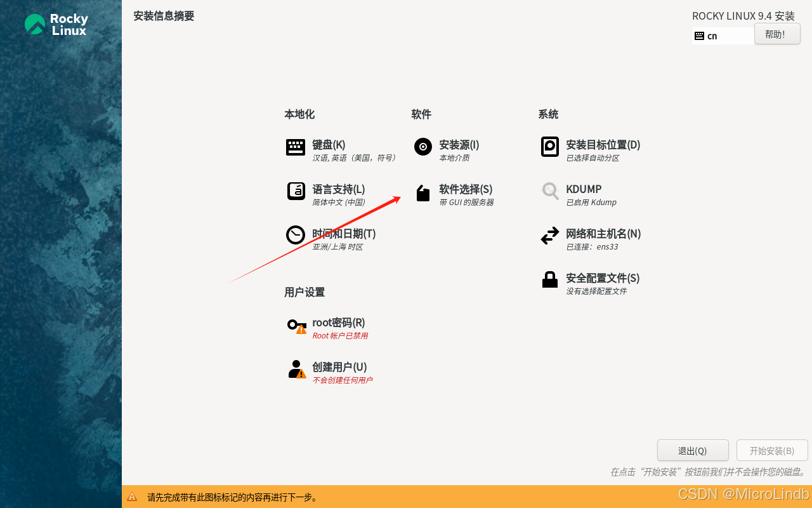Click the Rocky Linux logo
The height and width of the screenshot is (508, 812).
[x=56, y=25]
